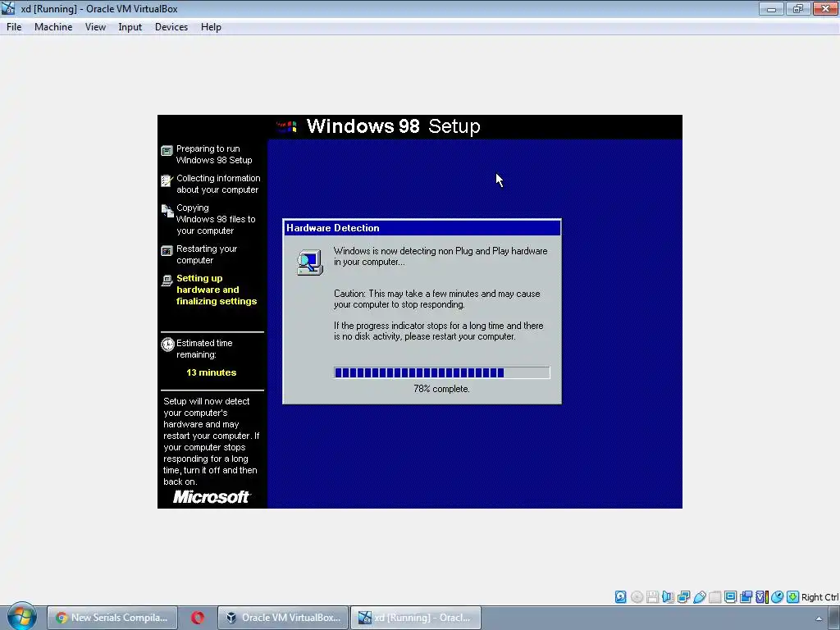
Task: Close the VirtualBox VM window
Action: pyautogui.click(x=825, y=8)
